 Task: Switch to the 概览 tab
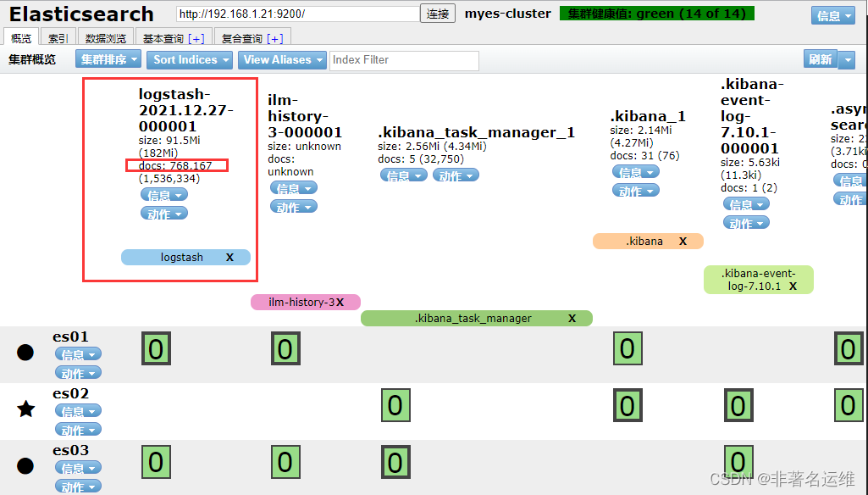tap(21, 37)
